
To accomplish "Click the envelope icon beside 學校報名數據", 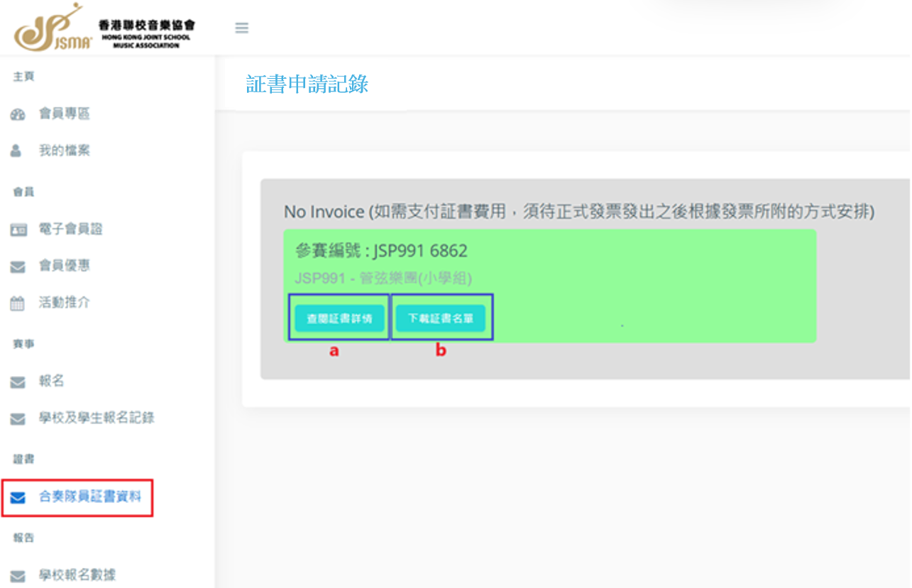I will pos(18,576).
